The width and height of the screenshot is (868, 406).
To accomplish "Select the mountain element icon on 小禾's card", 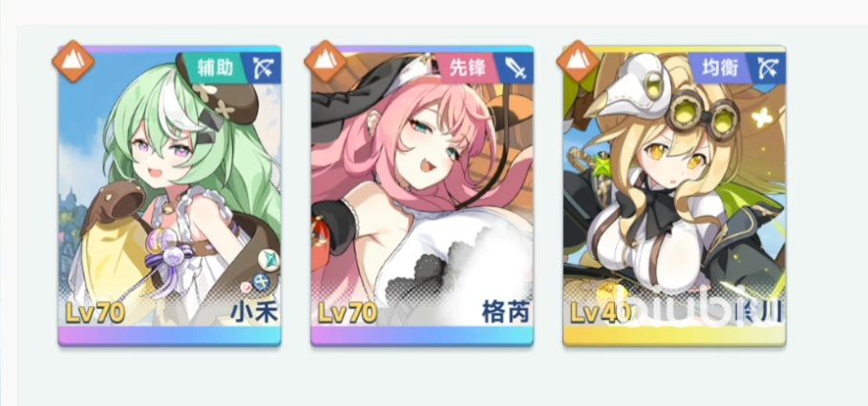I will pyautogui.click(x=74, y=61).
